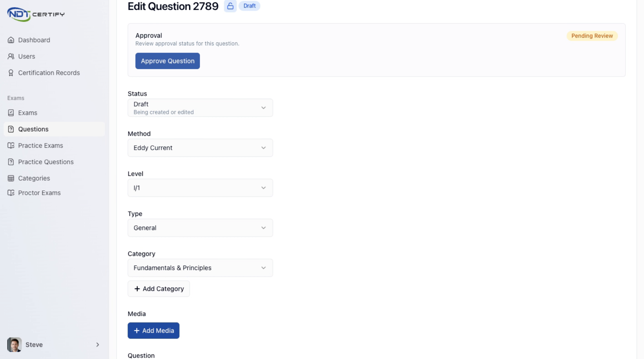Click the Dashboard home icon
The height and width of the screenshot is (359, 644).
11,40
